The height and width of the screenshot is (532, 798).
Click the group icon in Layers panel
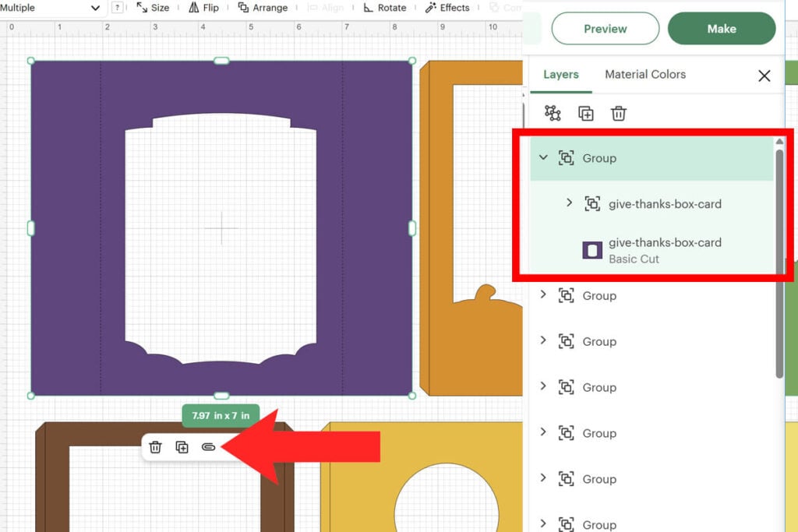tap(553, 113)
